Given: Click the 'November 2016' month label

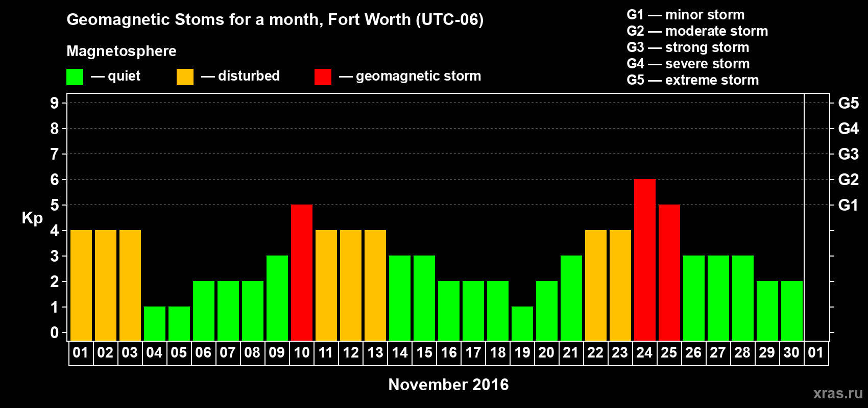Looking at the screenshot, I should coord(448,385).
